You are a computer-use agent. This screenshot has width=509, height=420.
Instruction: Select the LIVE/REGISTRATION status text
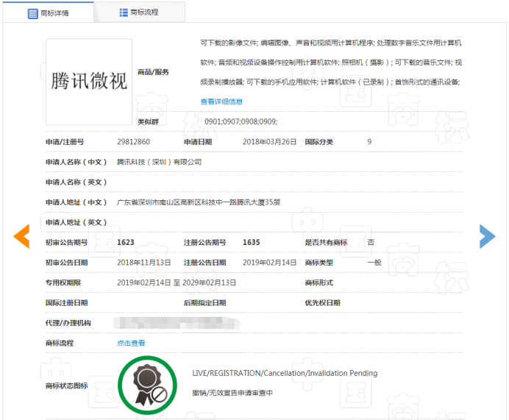point(285,373)
